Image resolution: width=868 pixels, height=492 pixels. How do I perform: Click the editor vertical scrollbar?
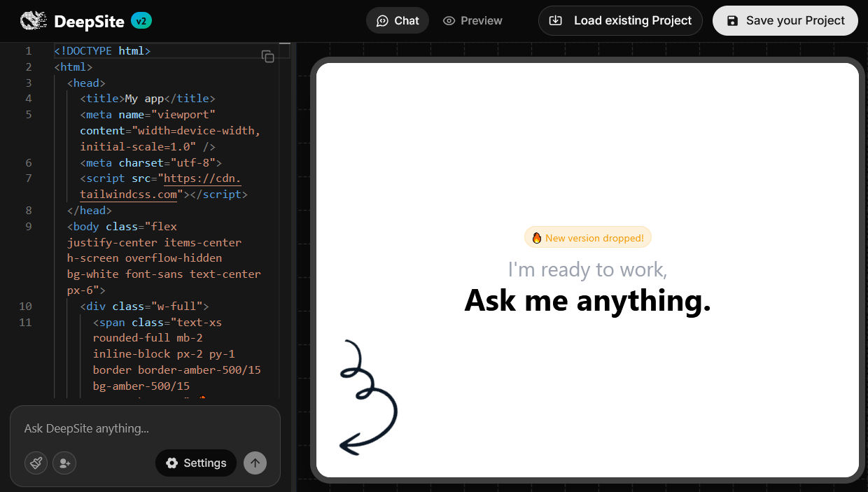pyautogui.click(x=284, y=220)
